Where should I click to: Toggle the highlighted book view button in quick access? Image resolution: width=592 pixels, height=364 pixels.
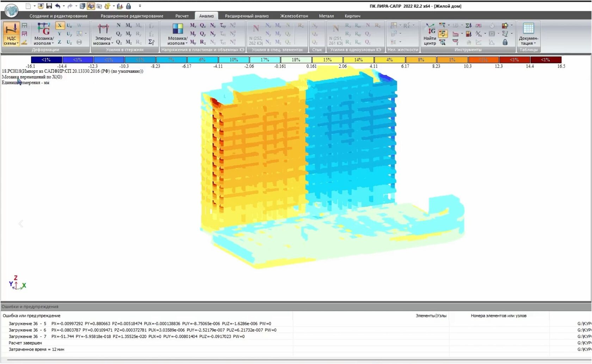[x=91, y=6]
